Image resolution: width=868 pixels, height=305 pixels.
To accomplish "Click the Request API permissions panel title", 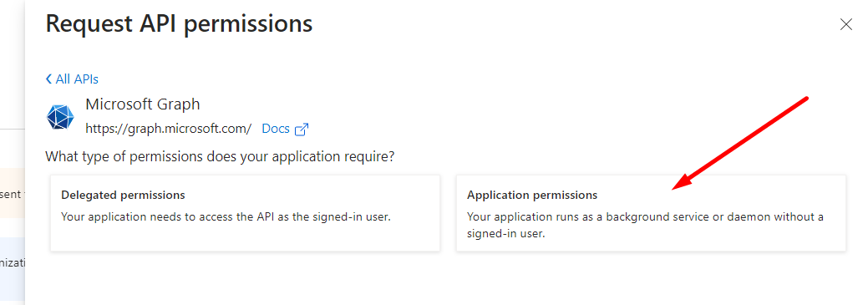I will (179, 24).
